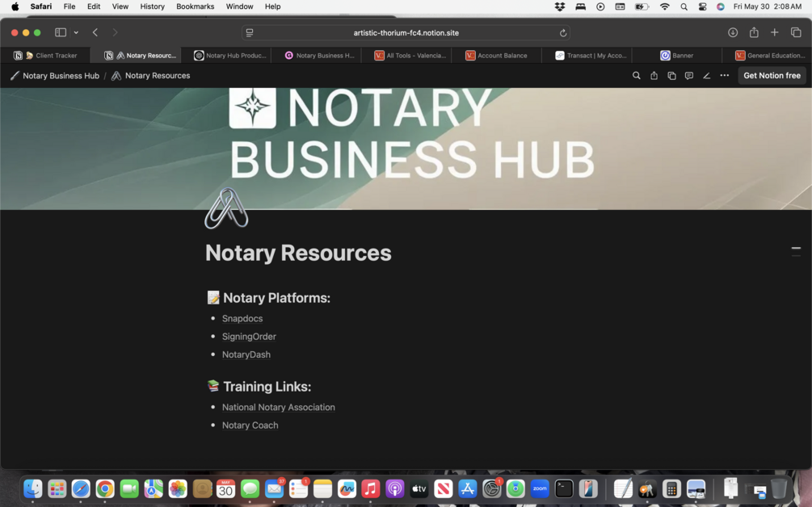This screenshot has height=507, width=812.
Task: Open Zoom from the Dock
Action: (540, 488)
